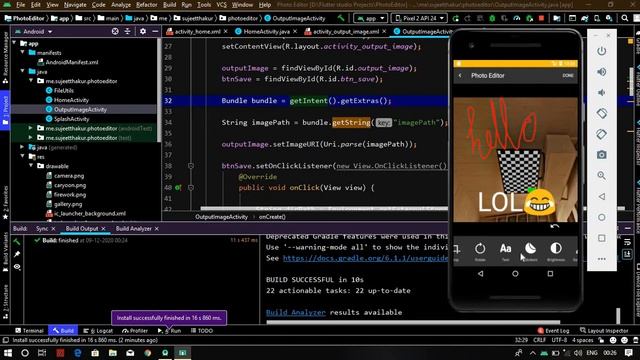The width and height of the screenshot is (640, 360).
Task: Toggle scroll to end in build output
Action: tap(627, 254)
